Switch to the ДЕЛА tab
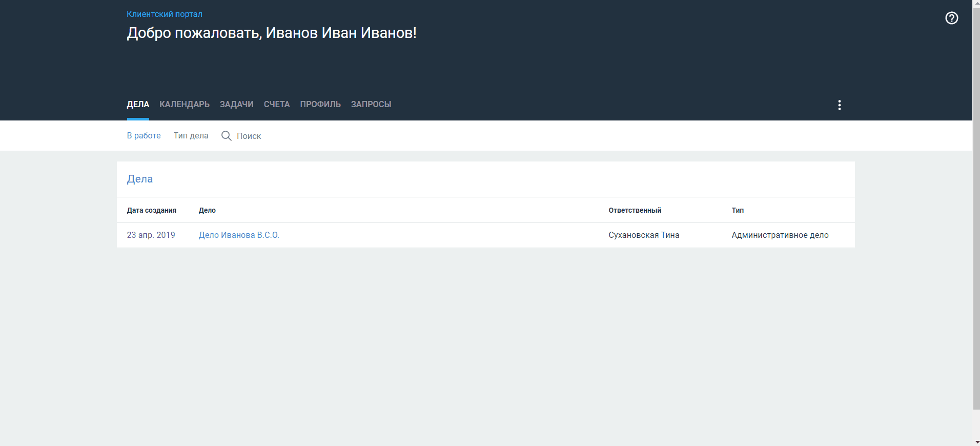Image resolution: width=980 pixels, height=446 pixels. pyautogui.click(x=138, y=105)
